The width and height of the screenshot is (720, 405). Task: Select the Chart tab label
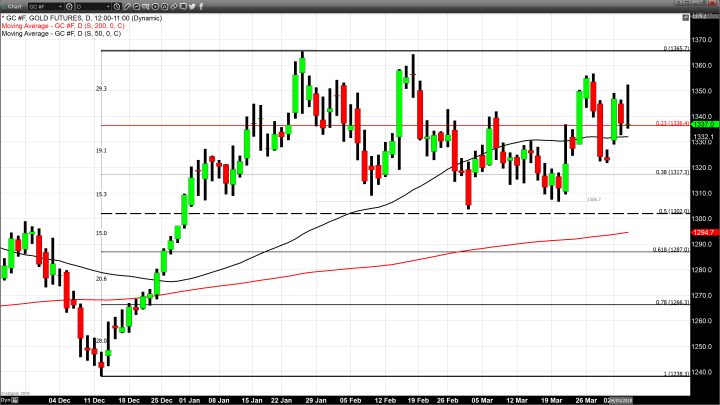pos(13,6)
